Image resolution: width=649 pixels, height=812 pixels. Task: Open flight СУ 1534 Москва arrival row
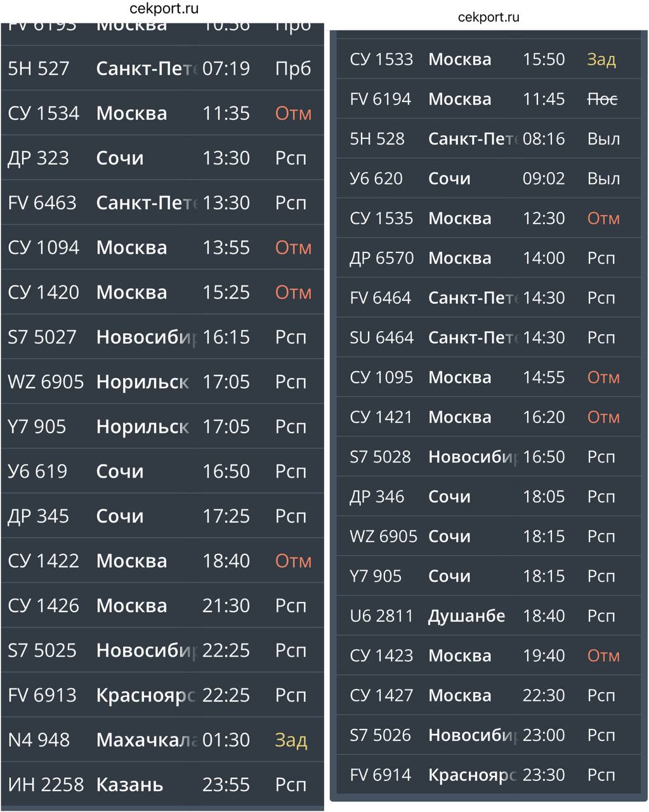[x=162, y=113]
